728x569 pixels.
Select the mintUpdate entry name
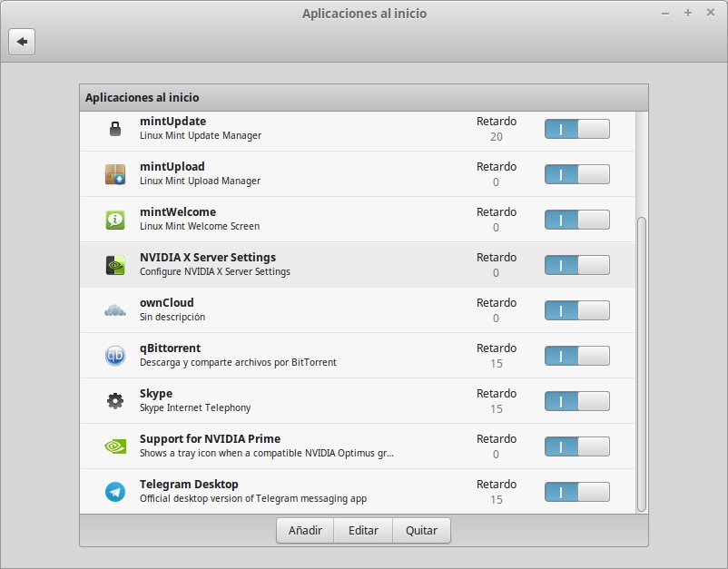point(172,121)
